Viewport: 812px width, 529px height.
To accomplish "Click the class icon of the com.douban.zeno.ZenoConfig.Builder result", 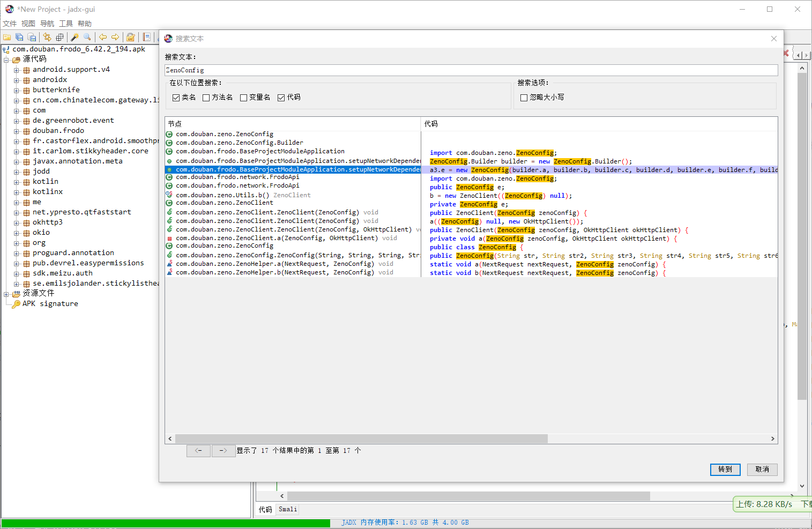I will 169,143.
